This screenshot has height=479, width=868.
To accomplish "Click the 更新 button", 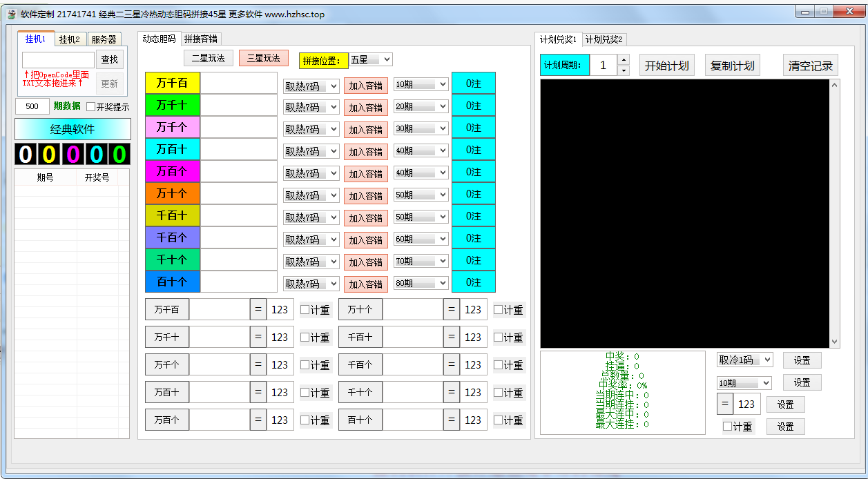I will pyautogui.click(x=110, y=84).
